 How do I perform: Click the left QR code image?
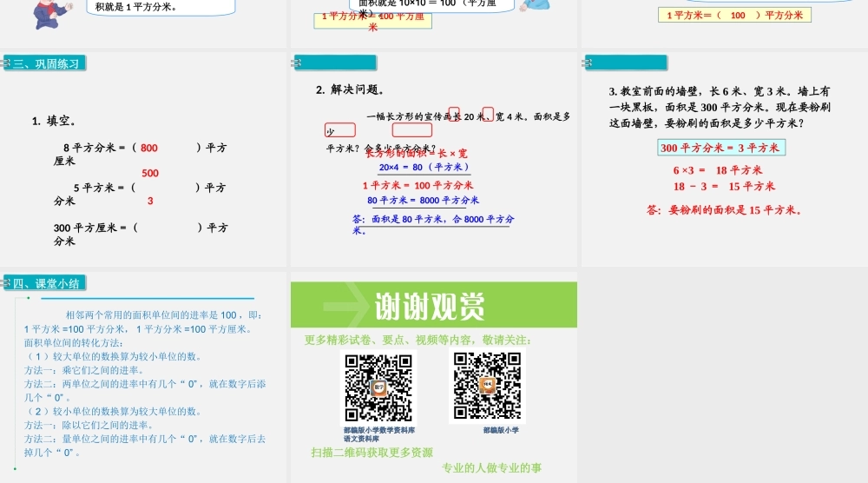(x=378, y=387)
